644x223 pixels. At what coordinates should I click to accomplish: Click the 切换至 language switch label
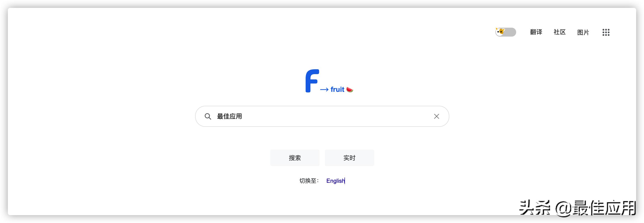tap(309, 181)
